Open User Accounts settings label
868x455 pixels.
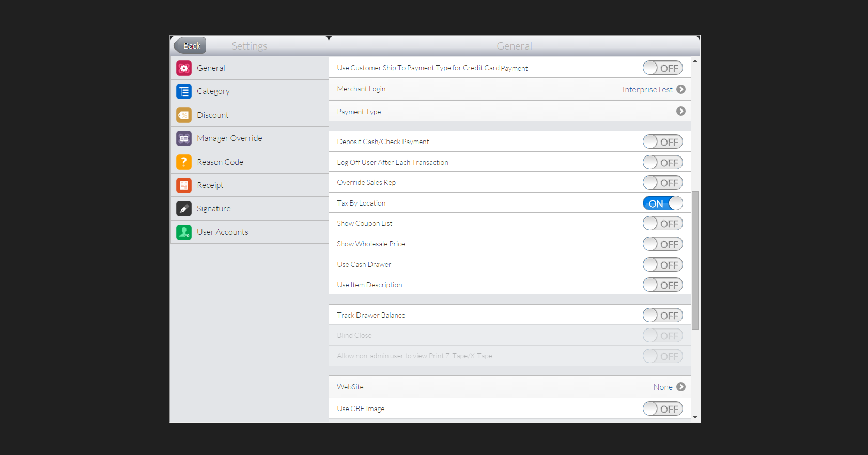pyautogui.click(x=222, y=232)
